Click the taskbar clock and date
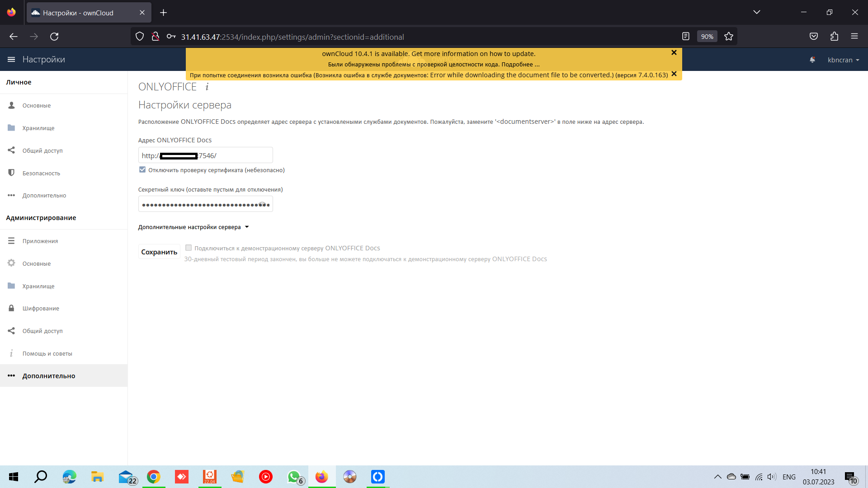 point(818,477)
